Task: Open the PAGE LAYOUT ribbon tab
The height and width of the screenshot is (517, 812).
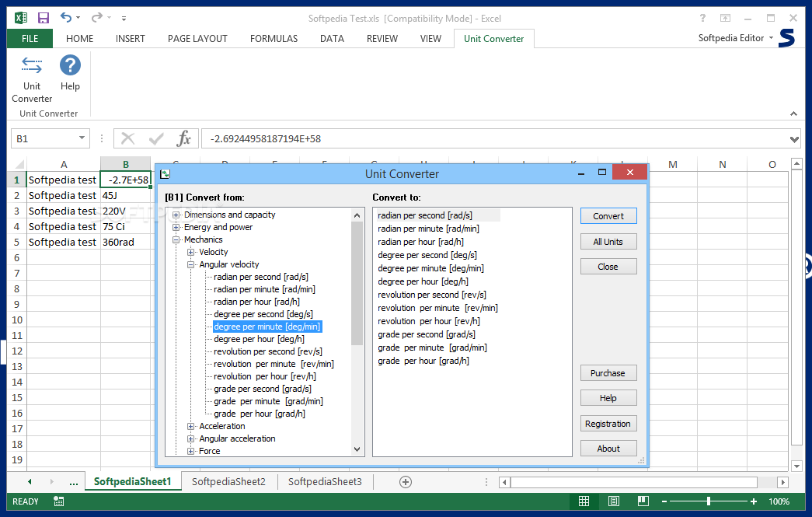Action: [197, 38]
